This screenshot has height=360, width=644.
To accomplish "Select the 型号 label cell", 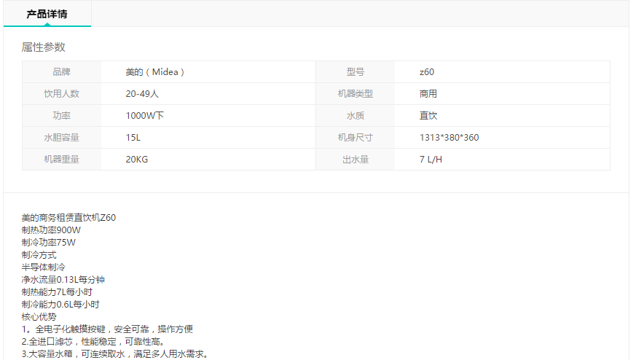I will [x=356, y=72].
